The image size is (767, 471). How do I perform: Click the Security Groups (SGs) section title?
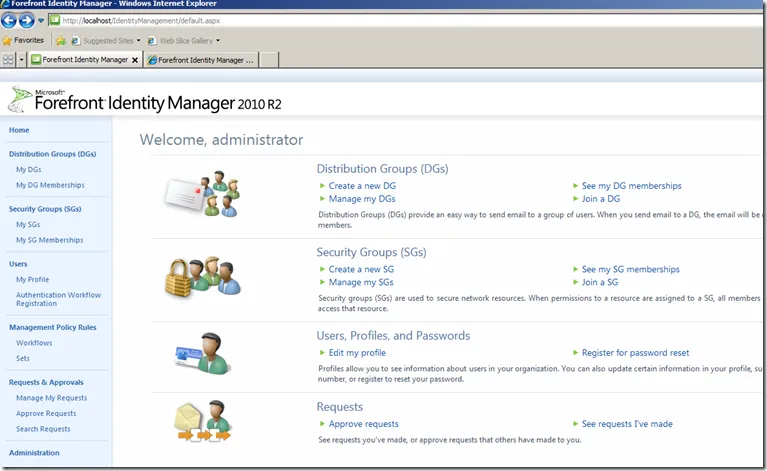(371, 252)
